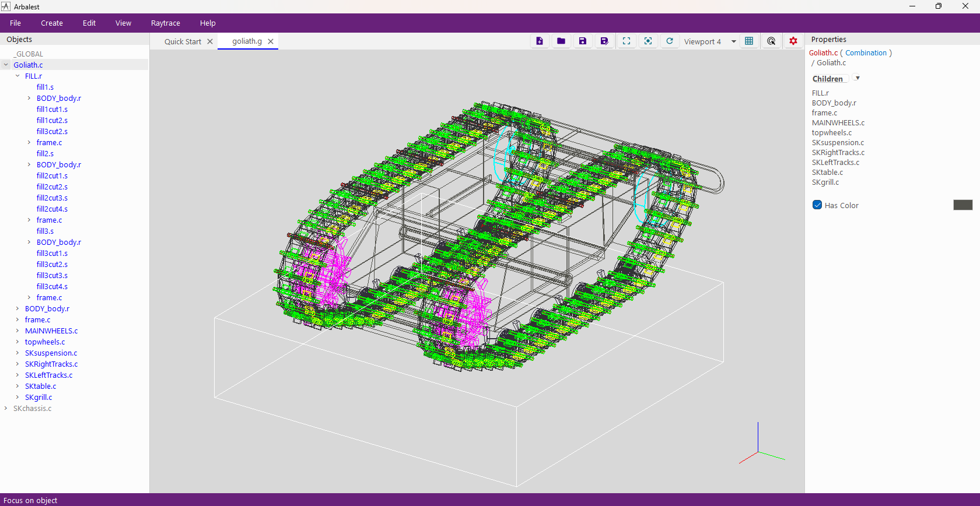Image resolution: width=980 pixels, height=506 pixels.
Task: Select SKchassis.c in the Objects tree
Action: point(32,408)
